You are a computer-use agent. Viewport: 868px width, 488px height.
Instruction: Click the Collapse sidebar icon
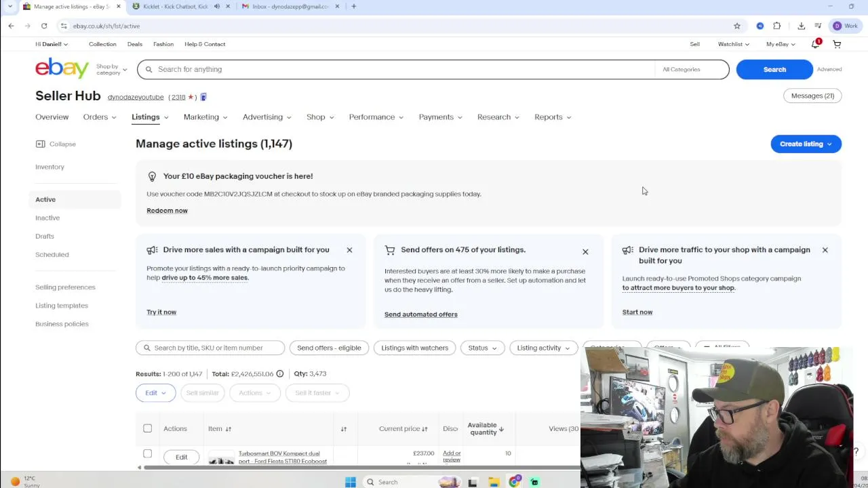point(40,144)
